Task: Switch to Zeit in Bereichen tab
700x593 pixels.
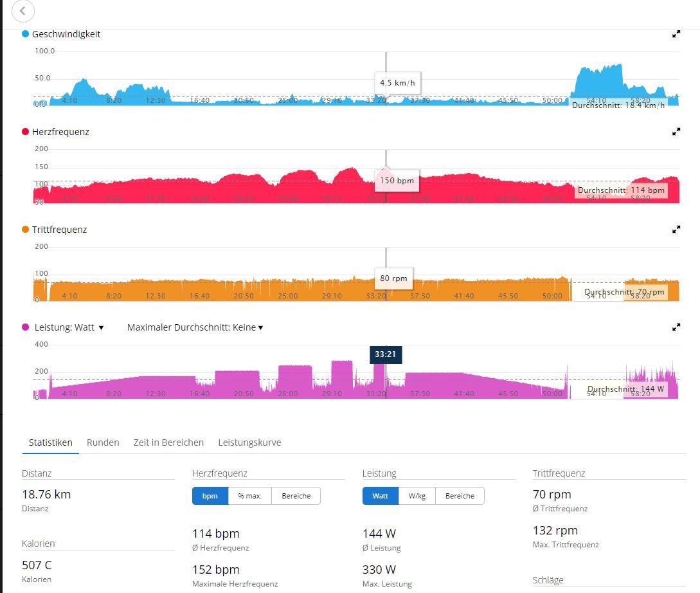Action: point(168,442)
